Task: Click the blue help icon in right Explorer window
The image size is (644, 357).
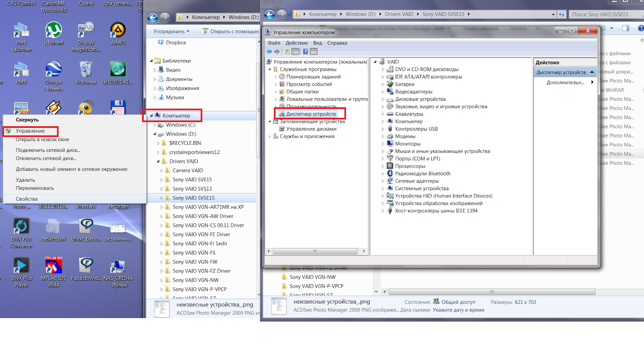Action: pyautogui.click(x=640, y=28)
